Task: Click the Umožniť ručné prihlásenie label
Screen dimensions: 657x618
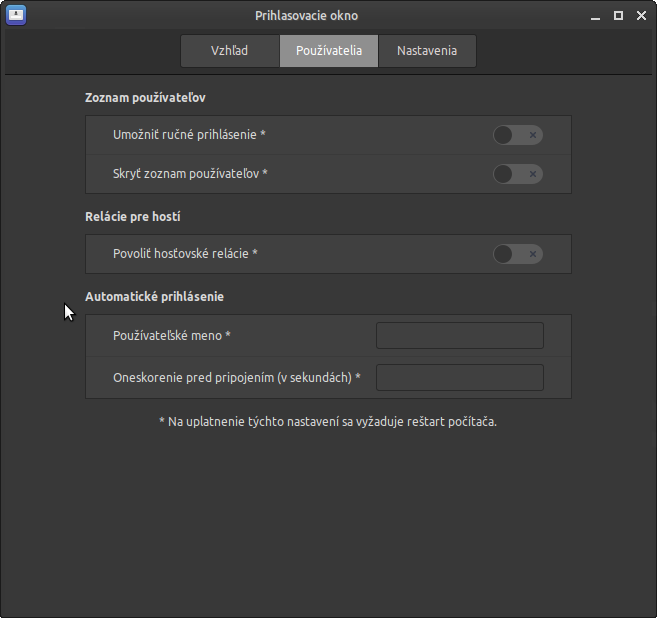Action: [189, 135]
